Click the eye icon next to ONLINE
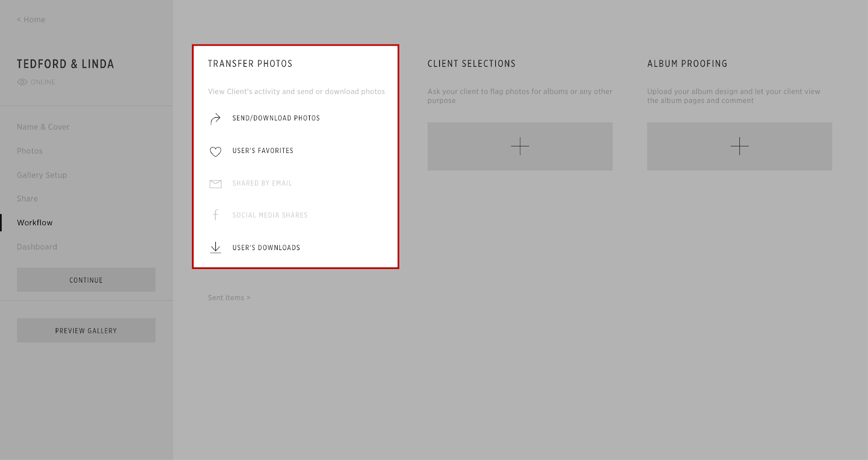Viewport: 868px width, 460px height. coord(22,82)
